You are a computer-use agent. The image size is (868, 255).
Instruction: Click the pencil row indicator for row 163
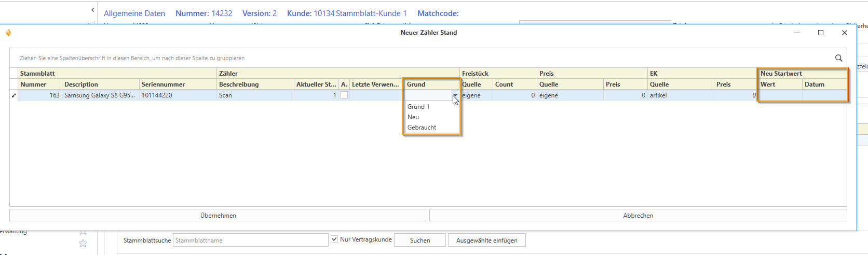point(14,95)
